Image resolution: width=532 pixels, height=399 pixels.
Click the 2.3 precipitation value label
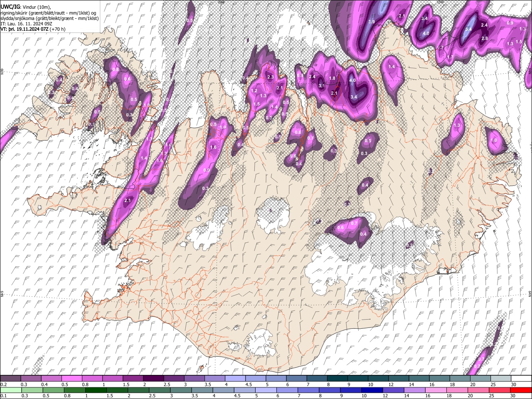click(271, 77)
